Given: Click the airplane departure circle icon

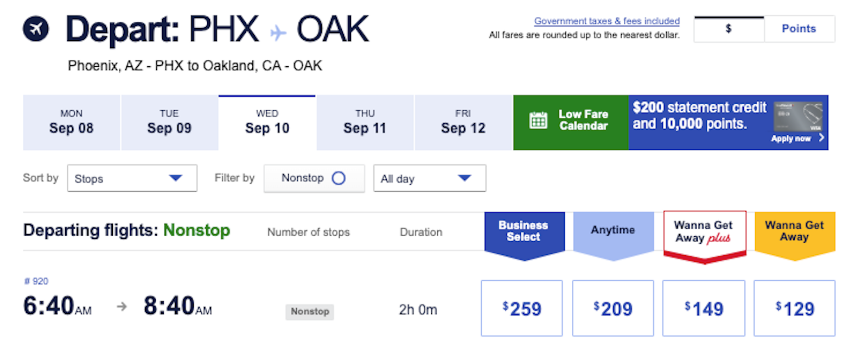Looking at the screenshot, I should (36, 29).
